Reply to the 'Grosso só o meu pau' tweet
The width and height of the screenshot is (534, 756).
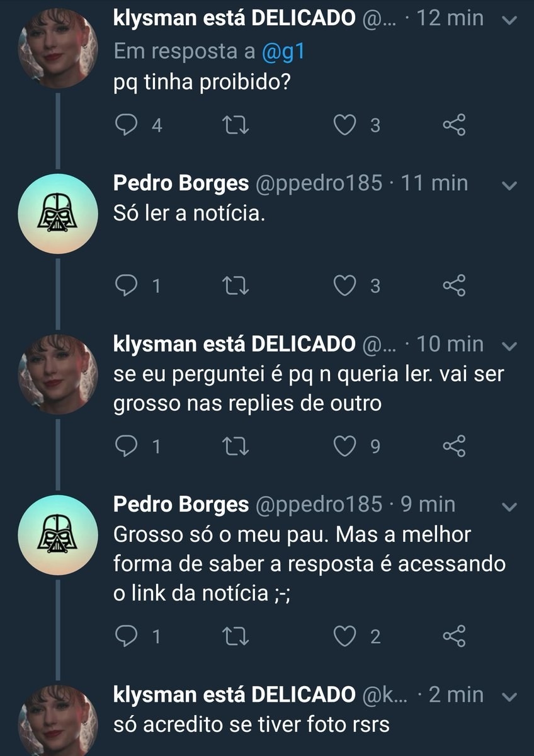pos(128,636)
